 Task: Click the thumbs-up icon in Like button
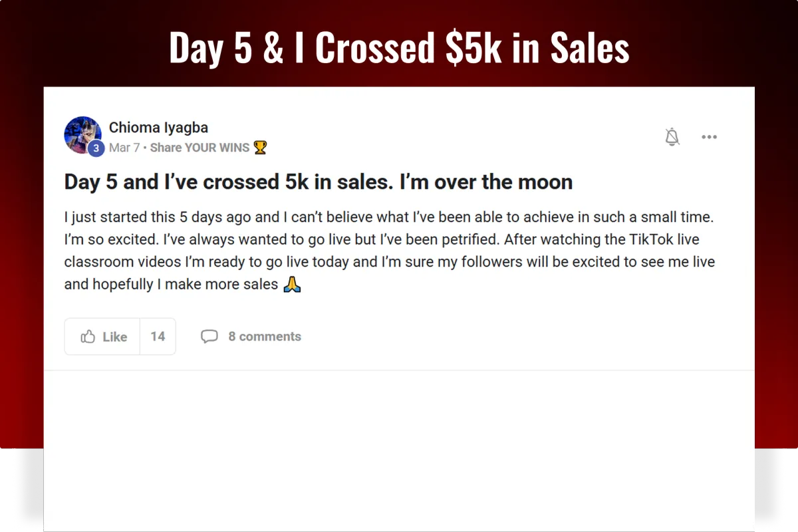coord(88,336)
